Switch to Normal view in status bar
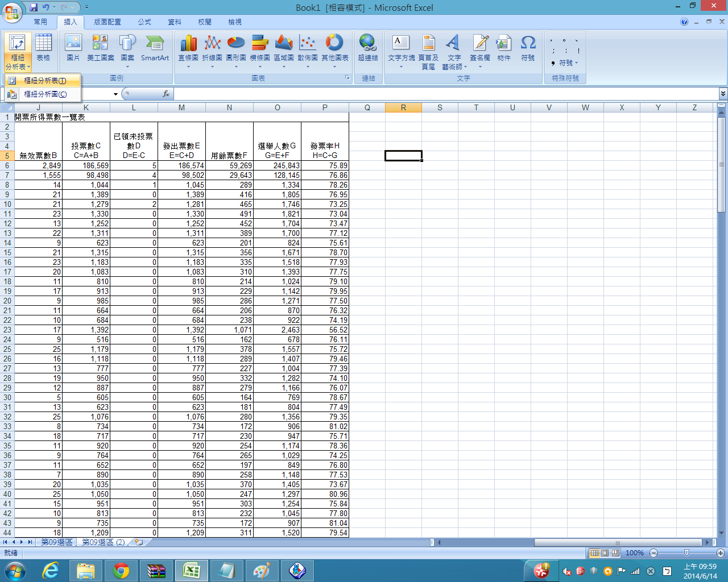Viewport: 728px width, 582px height. click(594, 553)
